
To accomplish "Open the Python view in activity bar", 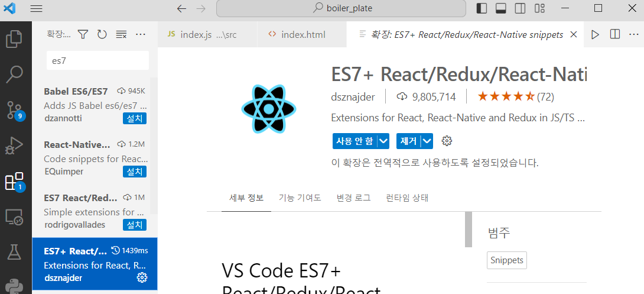I will tap(15, 285).
